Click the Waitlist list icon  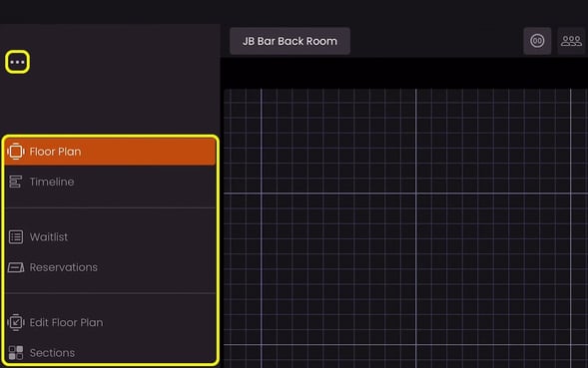point(16,236)
